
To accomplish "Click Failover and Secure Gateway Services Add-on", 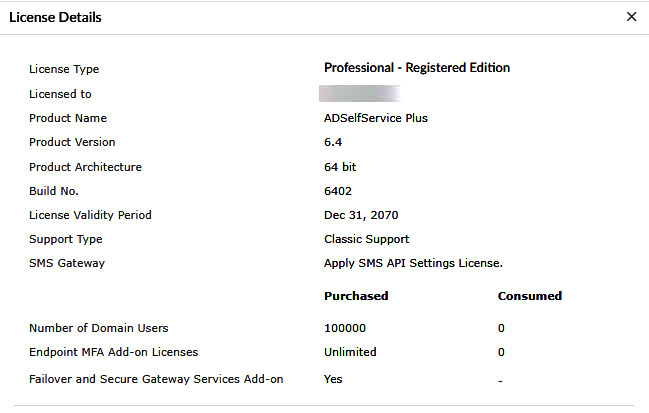I will tap(156, 379).
